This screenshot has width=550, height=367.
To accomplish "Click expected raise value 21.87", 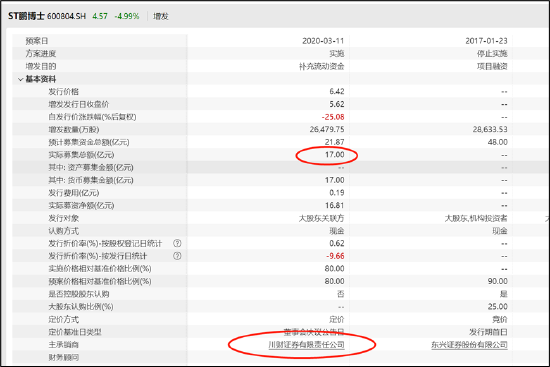I will 335,142.
